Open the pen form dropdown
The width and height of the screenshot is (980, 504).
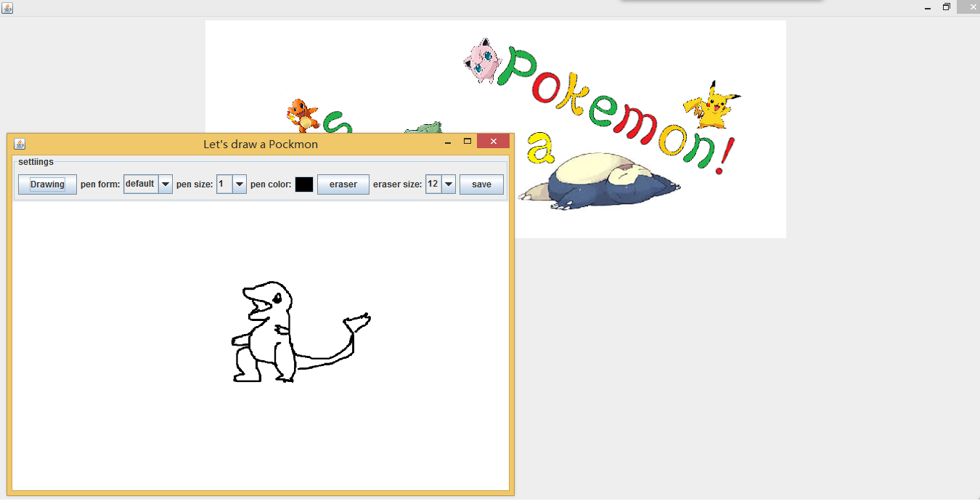point(148,184)
